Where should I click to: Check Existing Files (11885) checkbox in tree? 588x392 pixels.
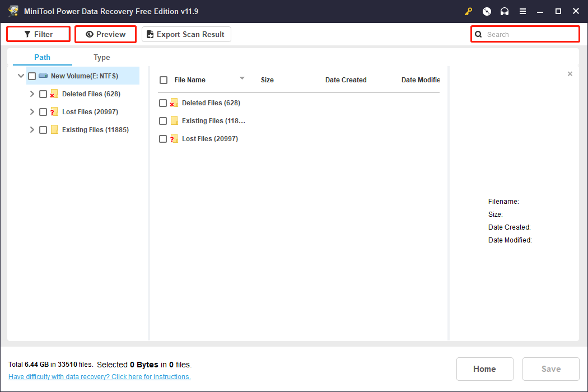click(43, 130)
